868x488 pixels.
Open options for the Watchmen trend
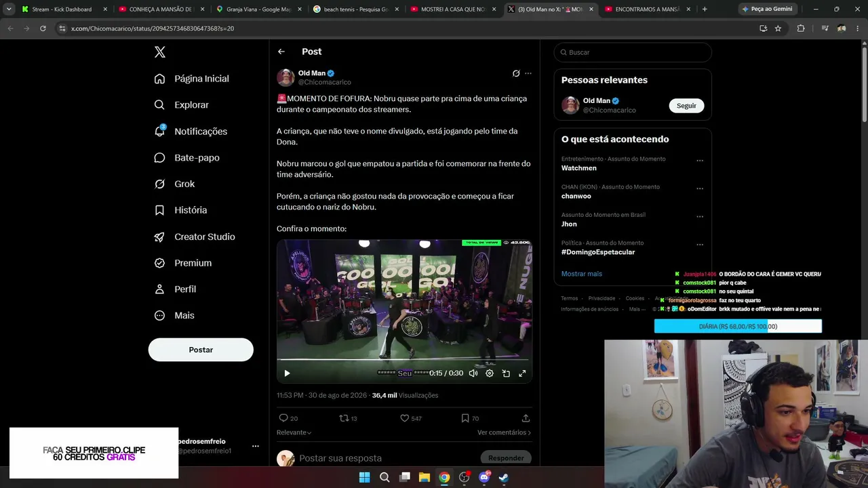click(x=700, y=161)
